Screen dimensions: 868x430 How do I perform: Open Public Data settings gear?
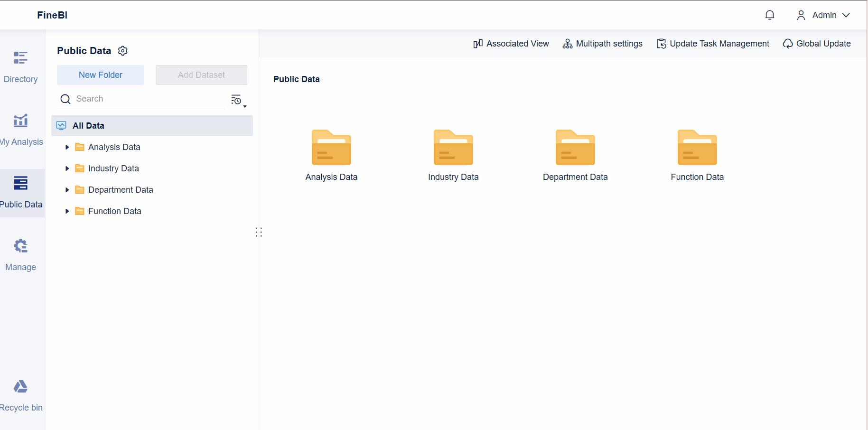tap(122, 51)
